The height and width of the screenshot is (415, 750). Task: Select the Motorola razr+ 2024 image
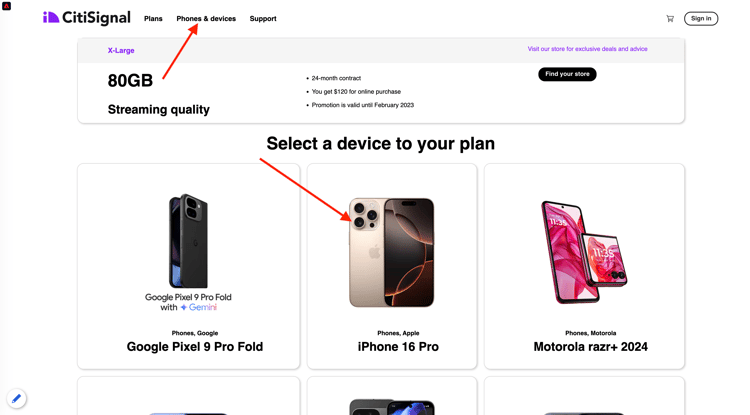click(x=584, y=252)
